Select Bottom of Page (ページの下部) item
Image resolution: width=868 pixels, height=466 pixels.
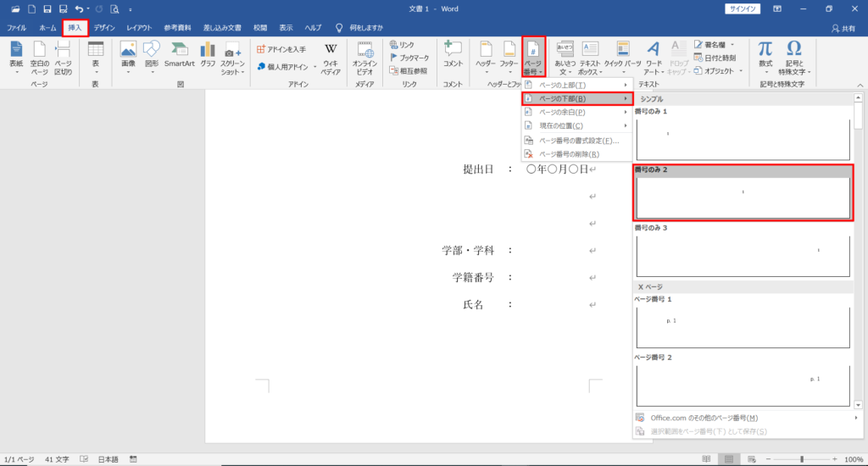coord(576,98)
